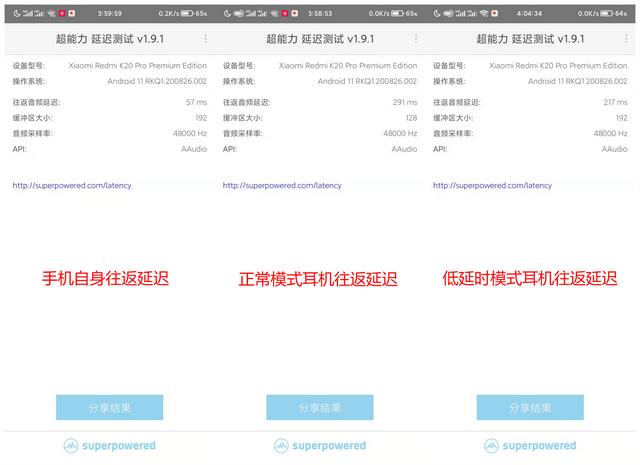Tap HD call icon in 3:58:53 status bar
The height and width of the screenshot is (465, 640).
pos(239,13)
